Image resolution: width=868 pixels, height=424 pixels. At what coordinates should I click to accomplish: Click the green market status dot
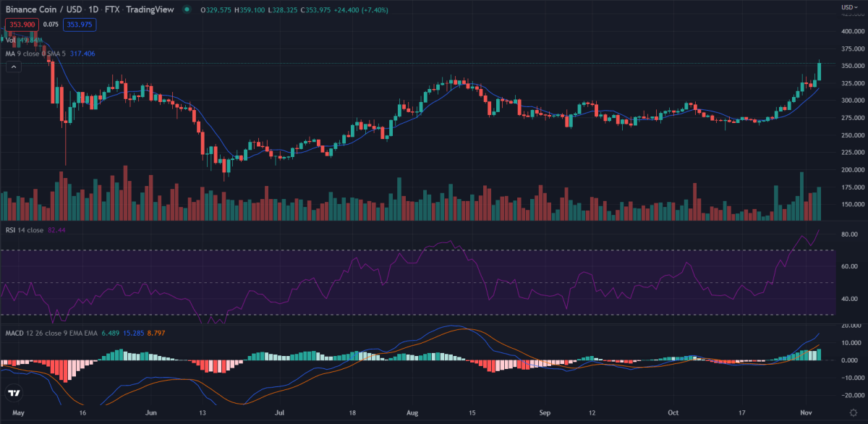coord(187,9)
